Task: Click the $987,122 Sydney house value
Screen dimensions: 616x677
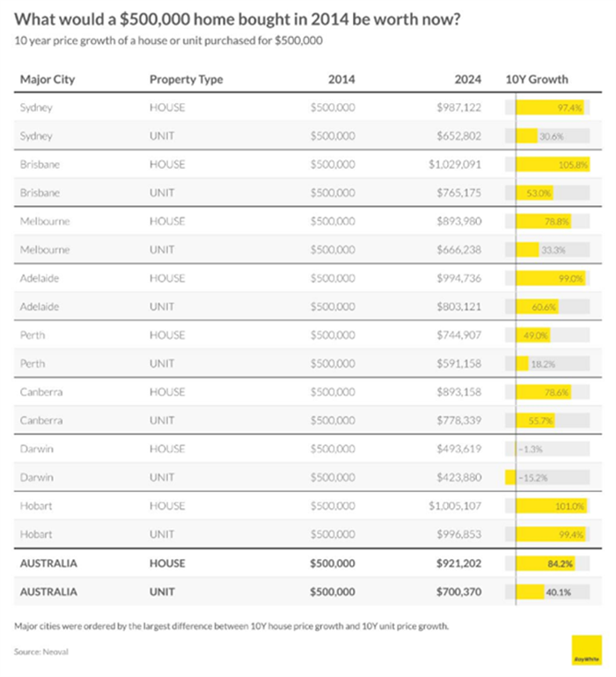Action: click(458, 107)
